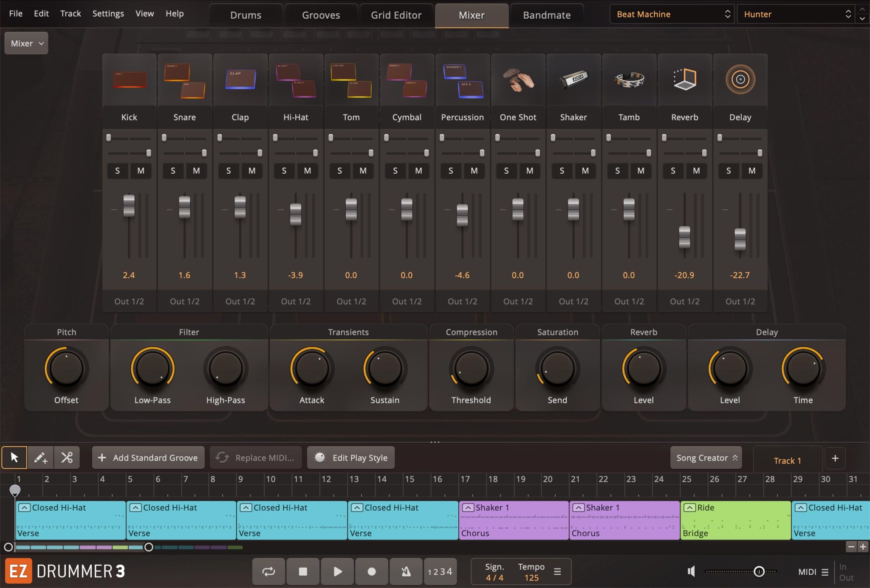870x588 pixels.
Task: Open the Settings menu
Action: point(108,14)
